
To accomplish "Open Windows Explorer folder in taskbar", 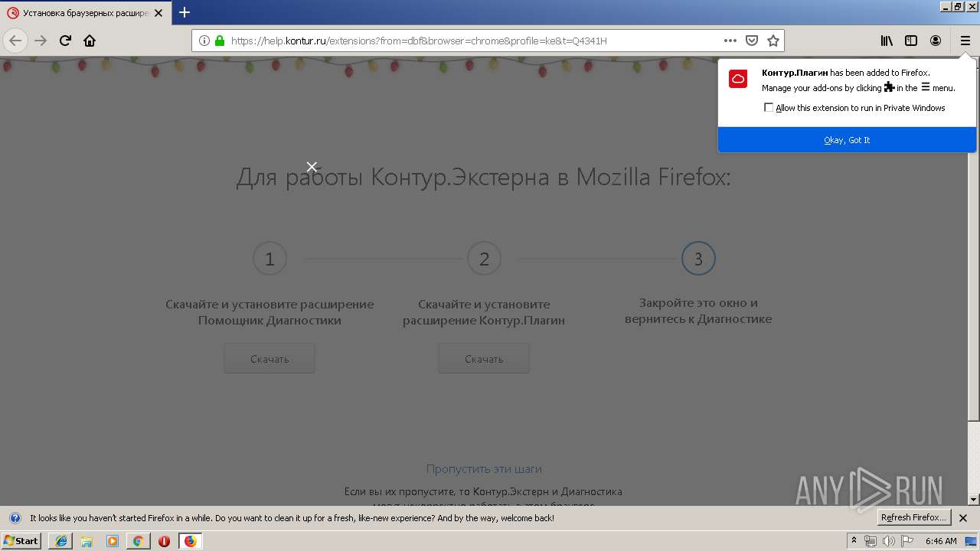I will point(87,541).
